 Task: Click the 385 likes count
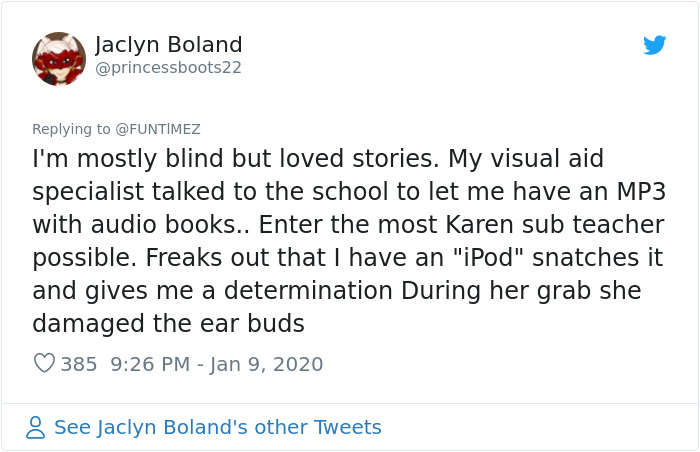coord(79,364)
